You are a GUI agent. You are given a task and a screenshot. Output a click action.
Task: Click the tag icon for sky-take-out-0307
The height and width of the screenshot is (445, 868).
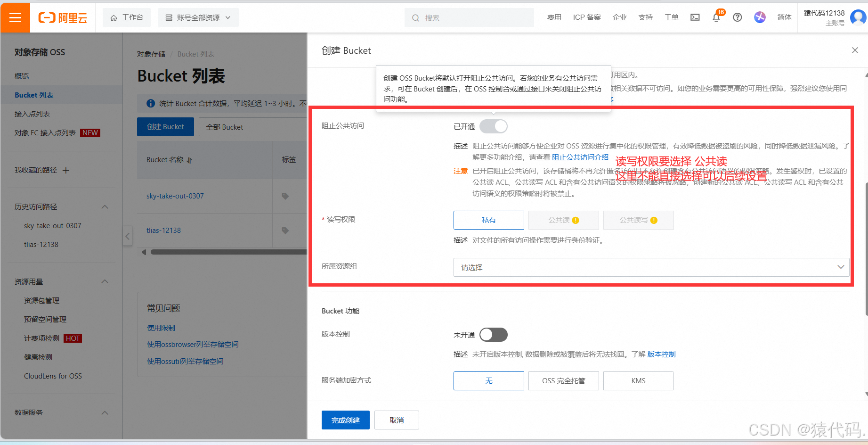[x=285, y=196]
